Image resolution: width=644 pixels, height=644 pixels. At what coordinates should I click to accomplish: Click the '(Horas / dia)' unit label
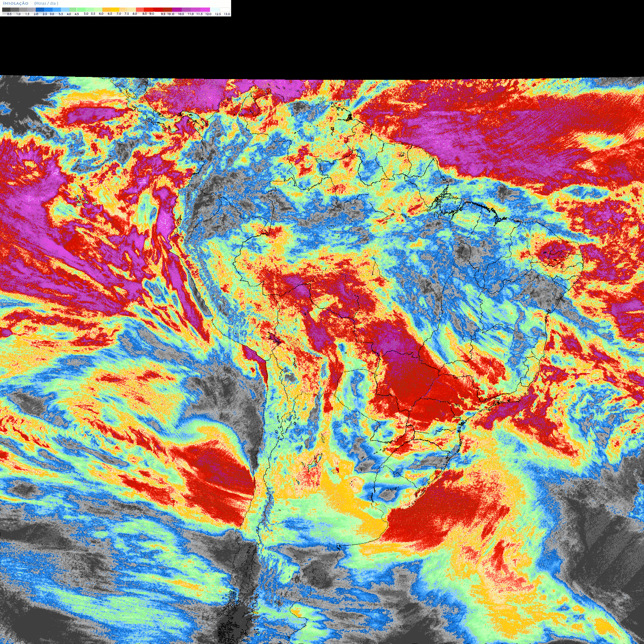click(x=46, y=4)
